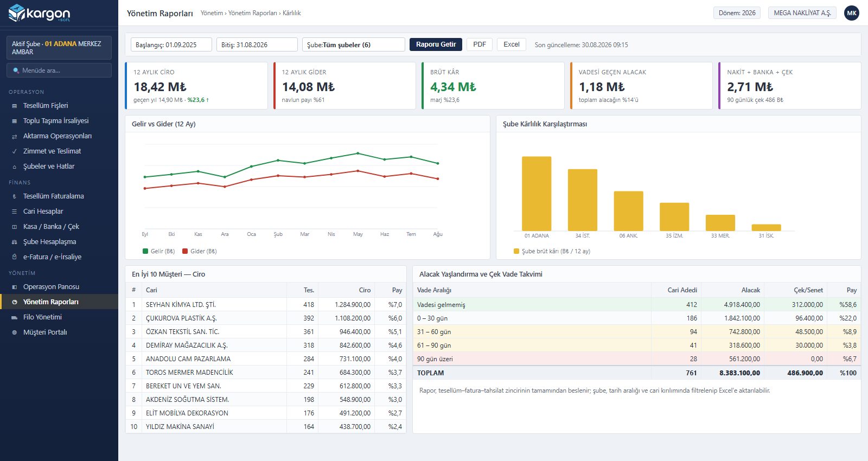Click the Filo Yönetimi truck icon
The width and height of the screenshot is (868, 461).
pos(15,317)
